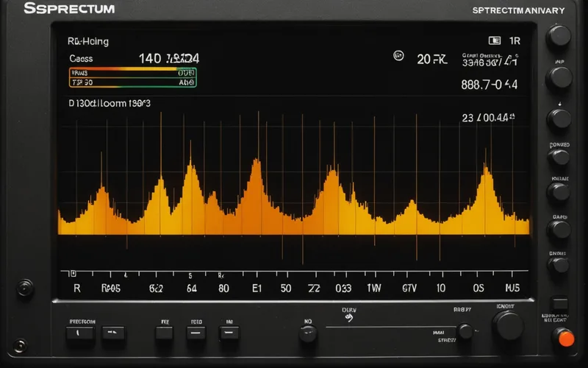This screenshot has height=368, width=588.
Task: Toggle the FEIO dash button
Action: (x=196, y=333)
